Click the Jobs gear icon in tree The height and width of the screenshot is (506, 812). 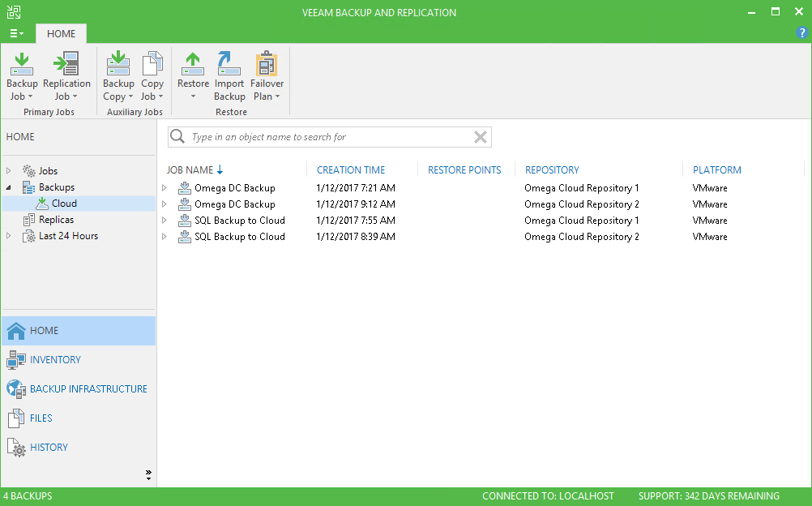29,170
